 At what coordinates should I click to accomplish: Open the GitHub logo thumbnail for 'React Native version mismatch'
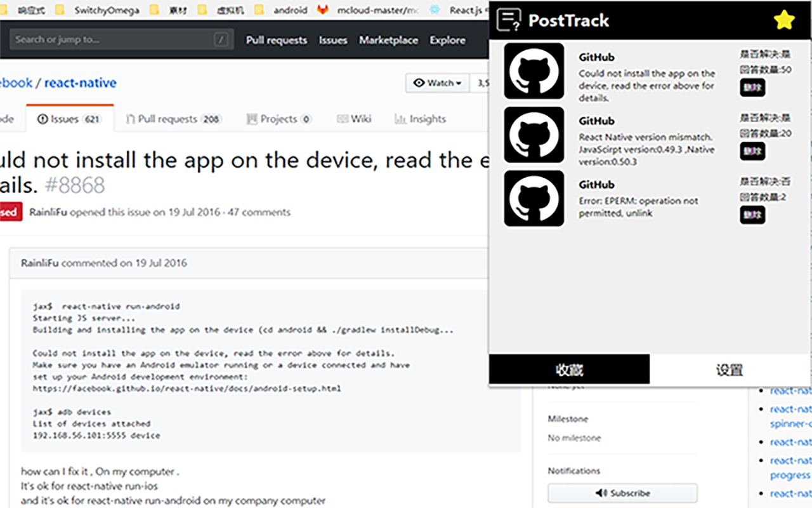[x=534, y=135]
